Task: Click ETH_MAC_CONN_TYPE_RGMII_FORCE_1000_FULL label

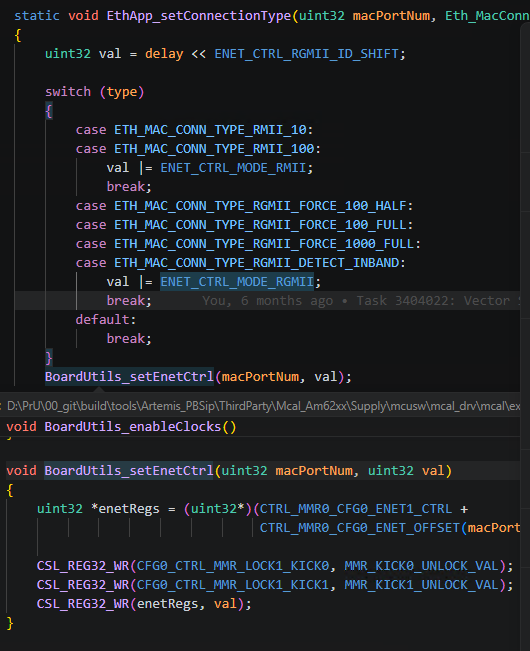Action: point(264,244)
